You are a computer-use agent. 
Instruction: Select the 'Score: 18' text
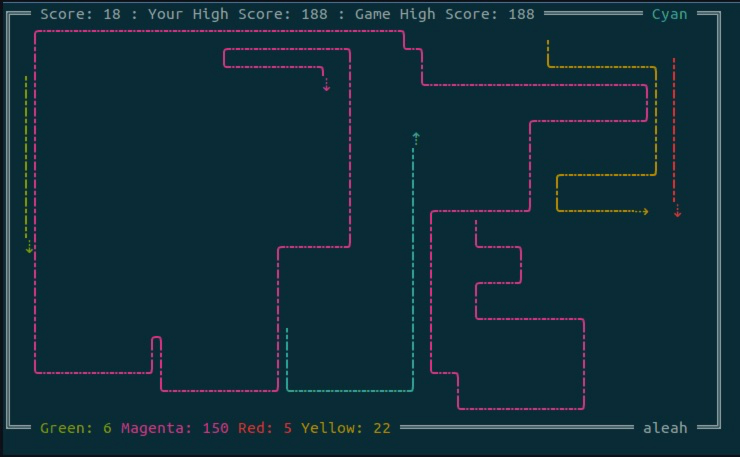[x=80, y=14]
